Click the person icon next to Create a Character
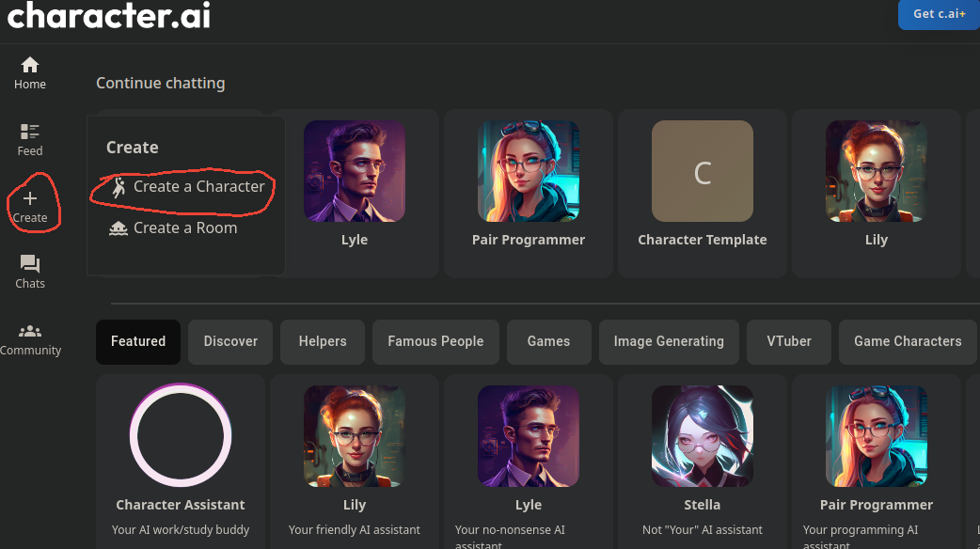 point(118,186)
